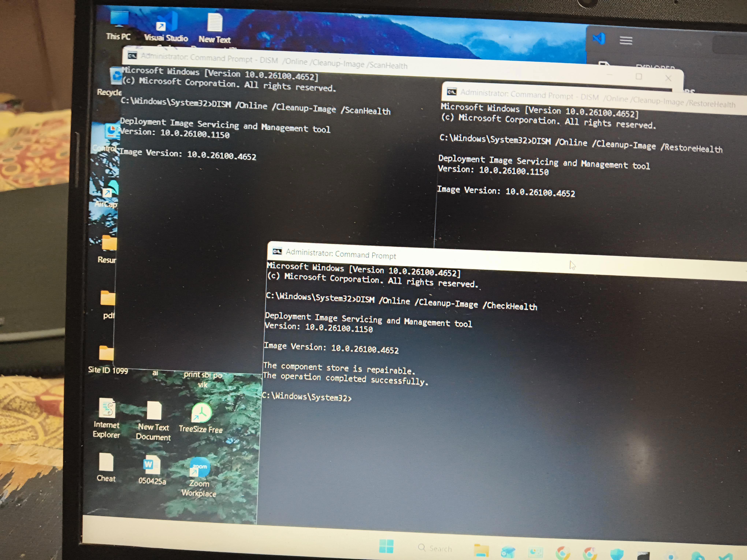Open the Windows Start menu

point(386,546)
